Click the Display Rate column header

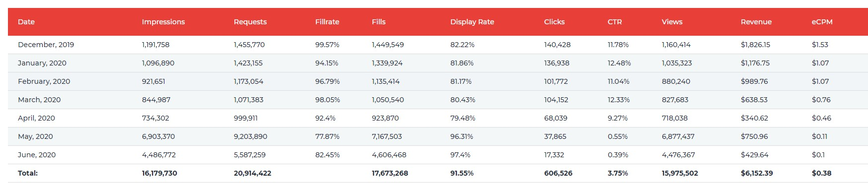click(472, 22)
